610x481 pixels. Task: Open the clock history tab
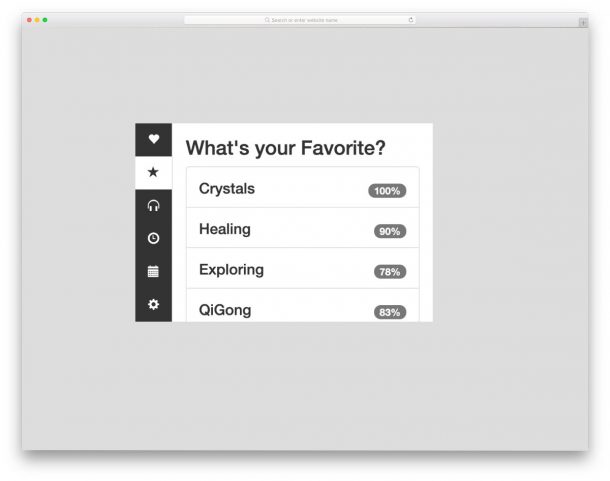pos(153,238)
